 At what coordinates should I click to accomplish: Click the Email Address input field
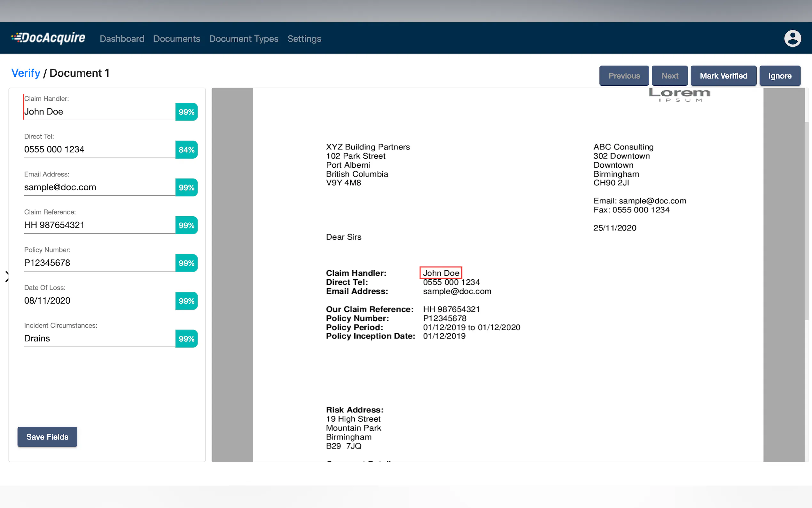[x=99, y=187]
